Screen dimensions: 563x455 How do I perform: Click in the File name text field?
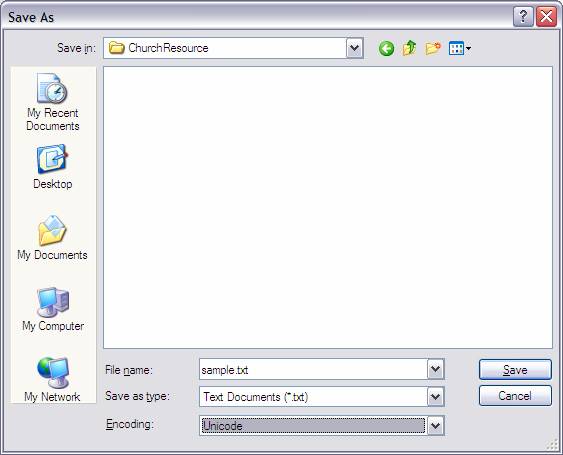313,369
